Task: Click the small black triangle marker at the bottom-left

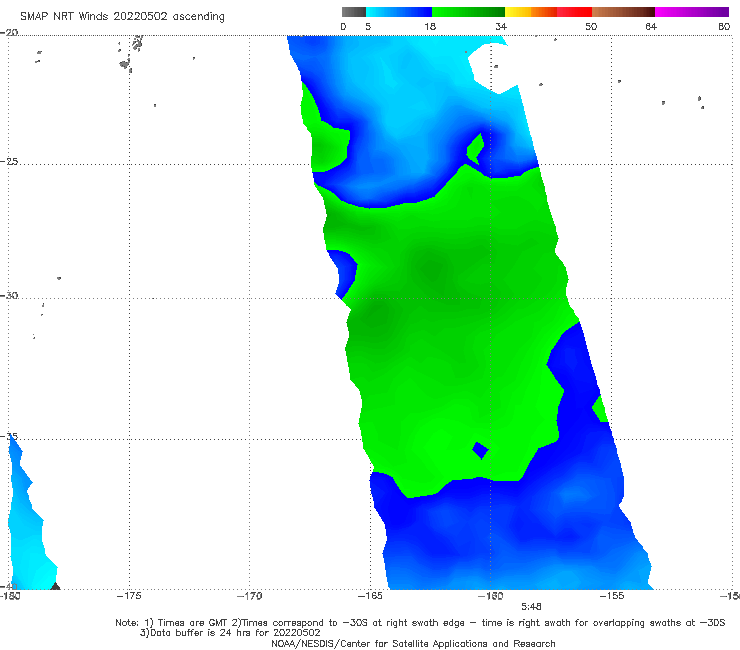Action: pyautogui.click(x=55, y=586)
